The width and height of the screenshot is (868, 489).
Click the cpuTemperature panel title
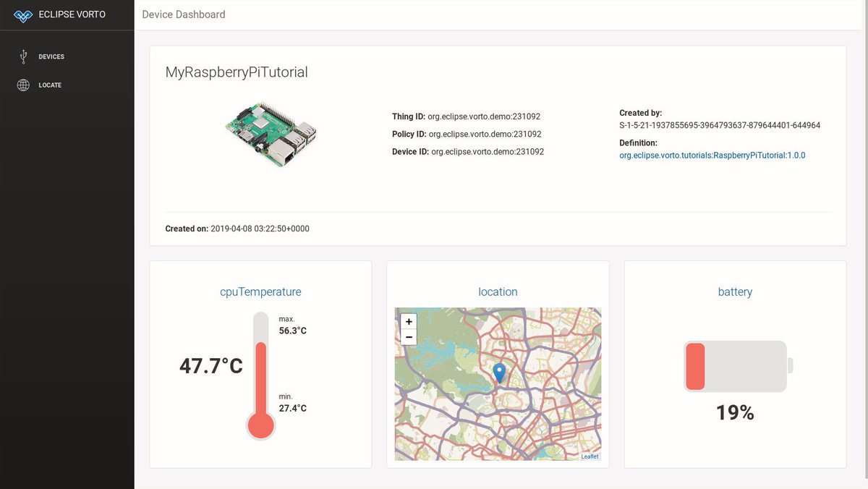click(260, 292)
